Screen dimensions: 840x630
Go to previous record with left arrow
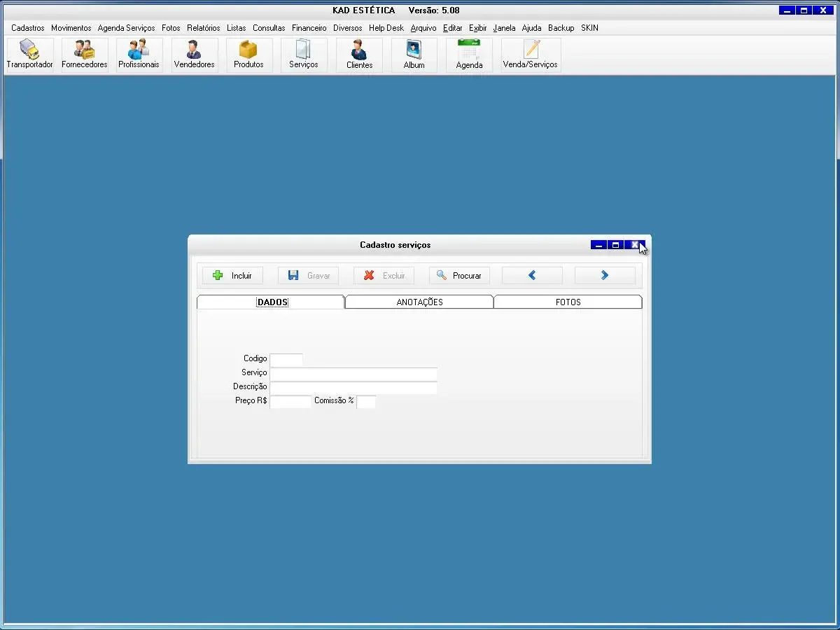coord(532,276)
